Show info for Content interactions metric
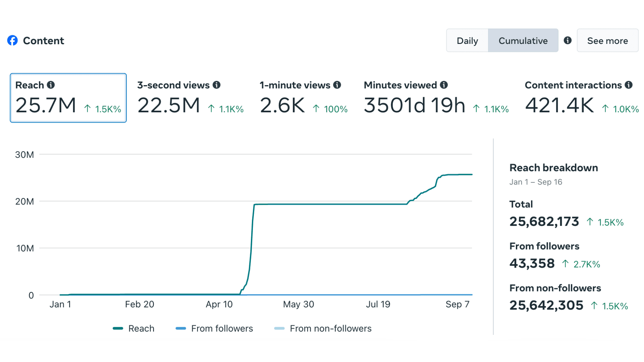Screen dimensions: 644x362 (x=629, y=85)
